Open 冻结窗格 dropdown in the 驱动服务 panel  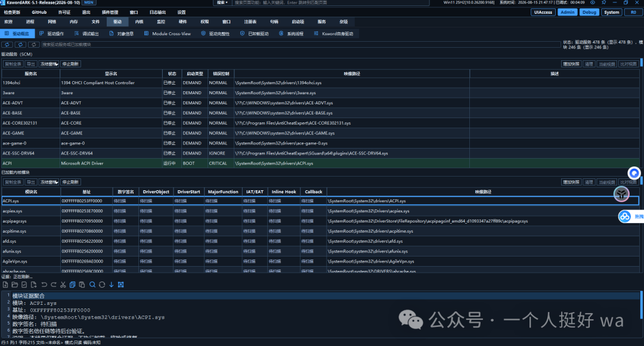tap(49, 64)
